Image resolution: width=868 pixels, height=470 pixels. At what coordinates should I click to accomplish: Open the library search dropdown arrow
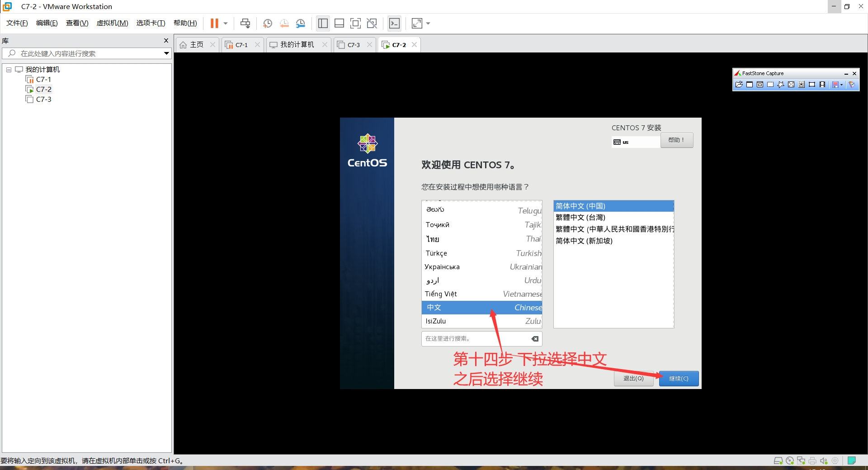coord(166,53)
